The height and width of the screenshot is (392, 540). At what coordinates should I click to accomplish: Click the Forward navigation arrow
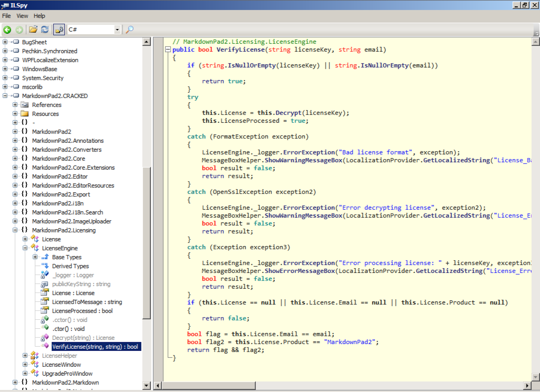[19, 30]
